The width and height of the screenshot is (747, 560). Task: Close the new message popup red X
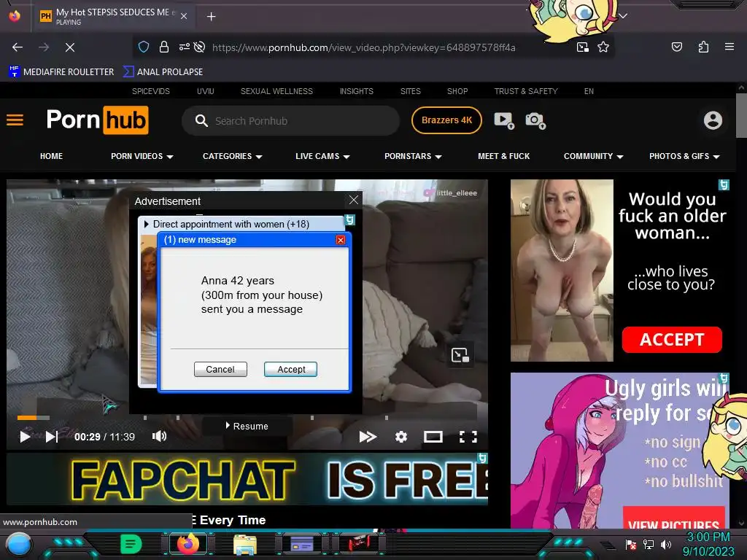(341, 239)
